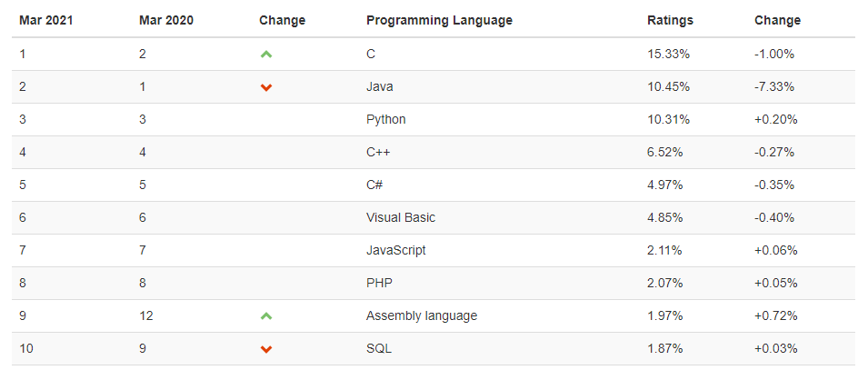Image resolution: width=868 pixels, height=370 pixels.
Task: Click the Ratings column header
Action: coord(670,20)
